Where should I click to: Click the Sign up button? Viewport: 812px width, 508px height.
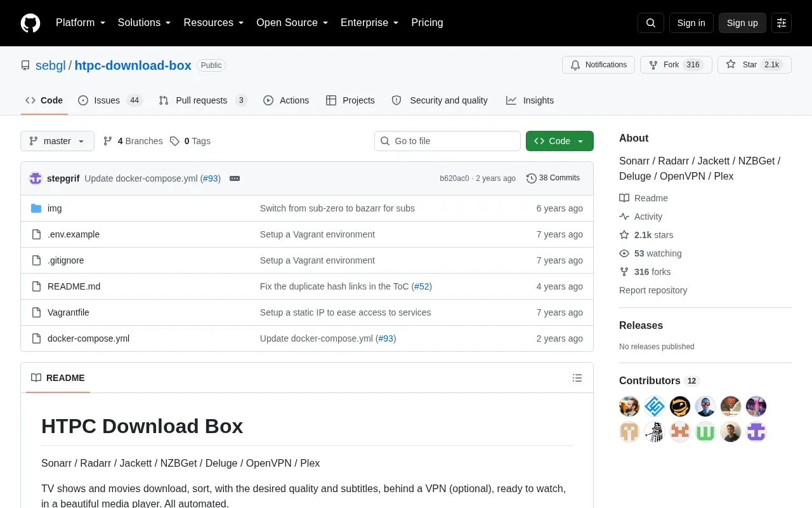tap(742, 23)
